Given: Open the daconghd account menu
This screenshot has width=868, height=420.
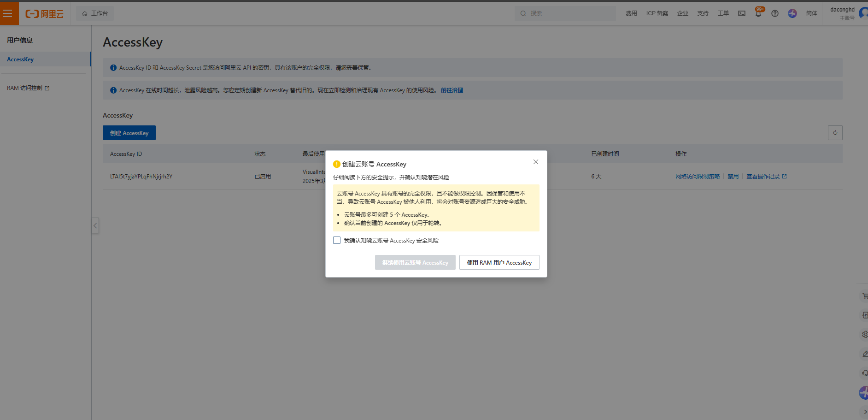Looking at the screenshot, I should click(842, 13).
